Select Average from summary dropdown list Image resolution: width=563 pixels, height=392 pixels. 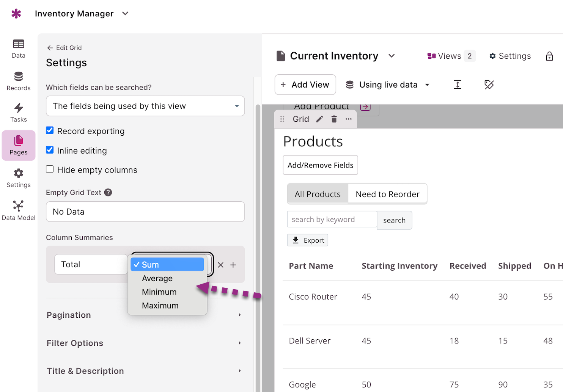tap(157, 278)
